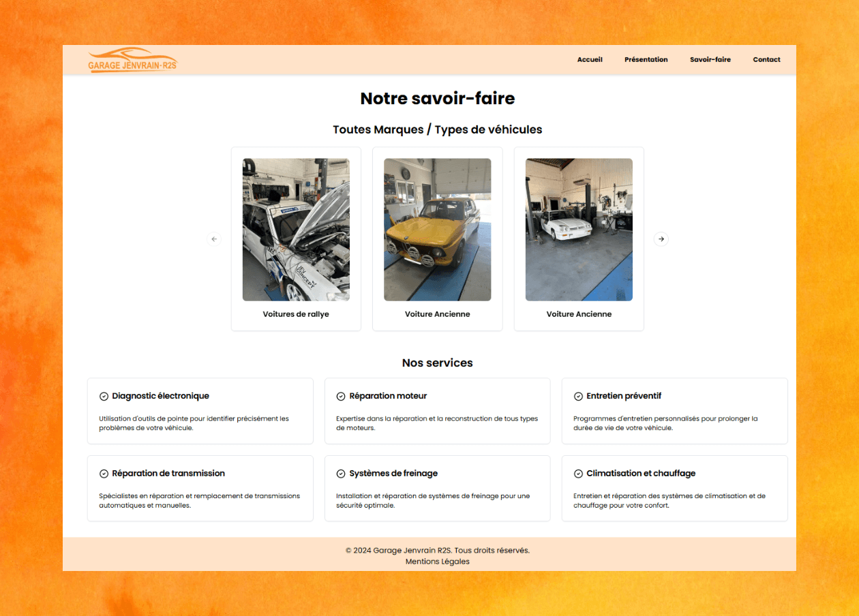Select the Diagnostic électronique heading
This screenshot has width=859, height=616.
point(161,396)
